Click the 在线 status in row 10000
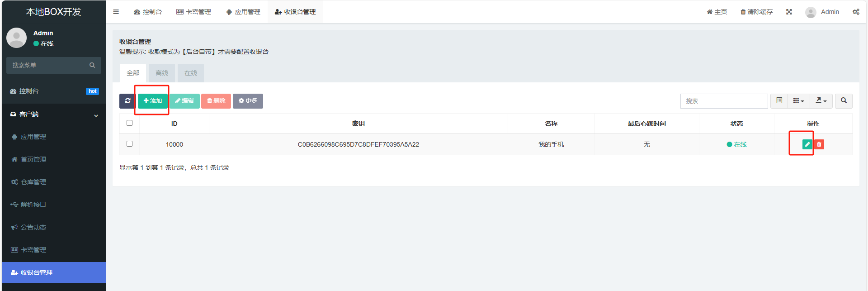This screenshot has width=868, height=291. point(736,144)
